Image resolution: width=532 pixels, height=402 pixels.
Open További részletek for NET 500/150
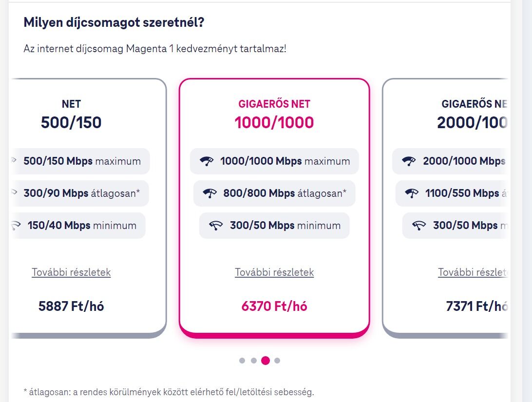point(71,272)
